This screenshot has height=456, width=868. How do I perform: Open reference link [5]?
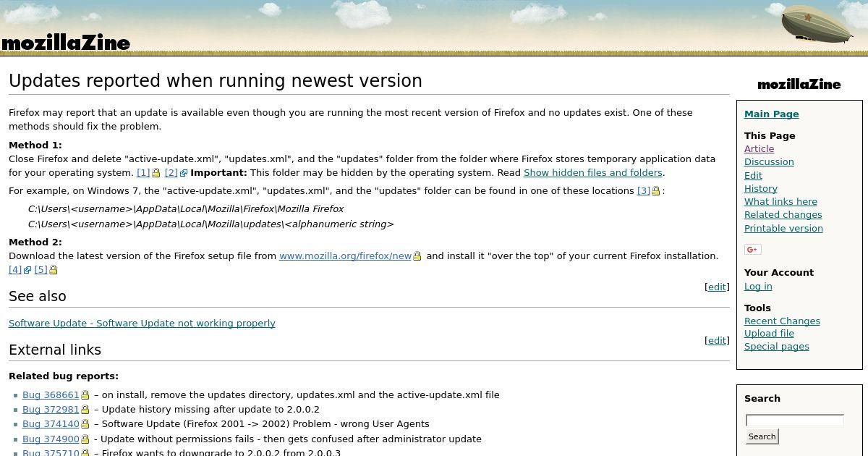41,270
